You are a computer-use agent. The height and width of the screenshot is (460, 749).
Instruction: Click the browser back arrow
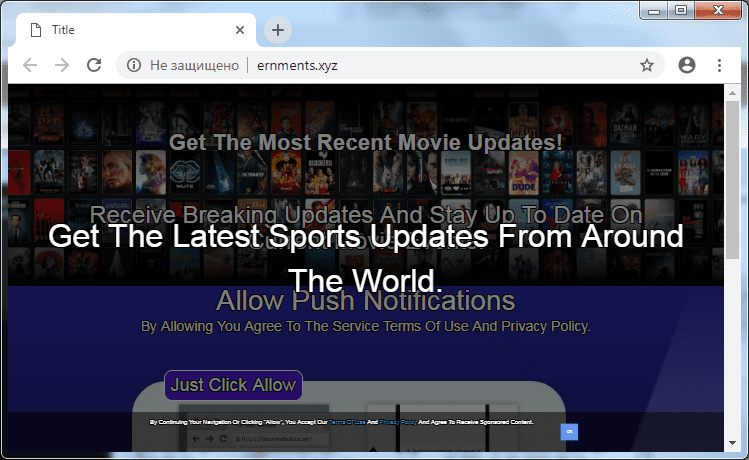pyautogui.click(x=30, y=65)
